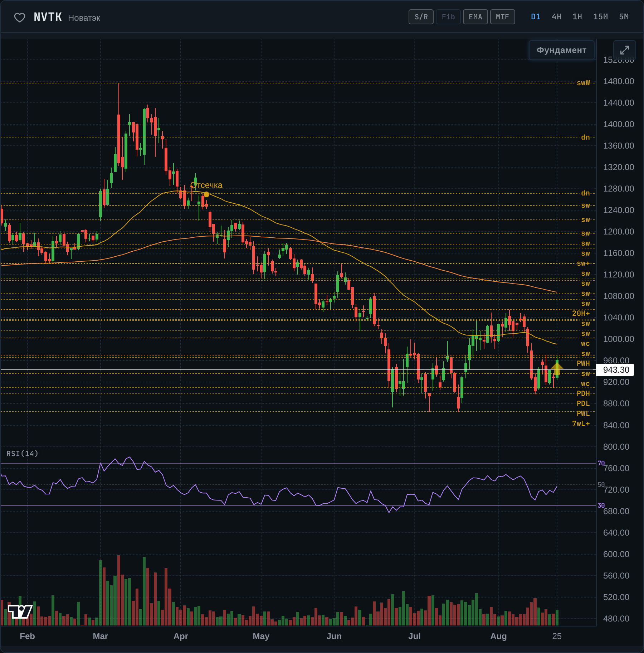Image resolution: width=644 pixels, height=653 pixels.
Task: Switch to the D1 timeframe
Action: (x=536, y=17)
